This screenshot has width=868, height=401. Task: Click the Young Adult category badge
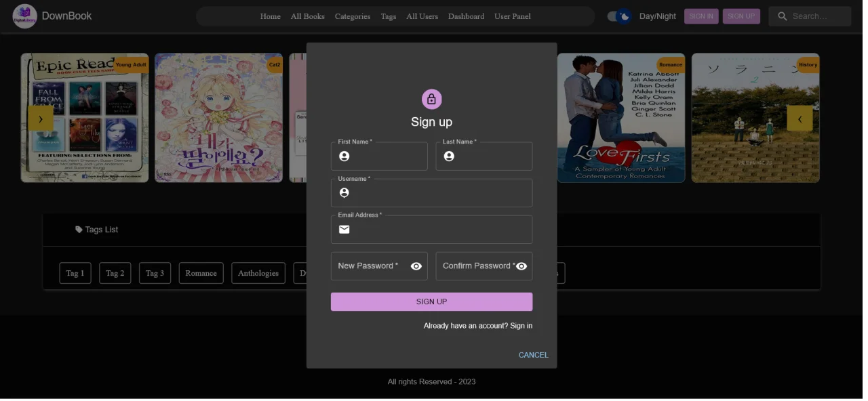point(131,65)
